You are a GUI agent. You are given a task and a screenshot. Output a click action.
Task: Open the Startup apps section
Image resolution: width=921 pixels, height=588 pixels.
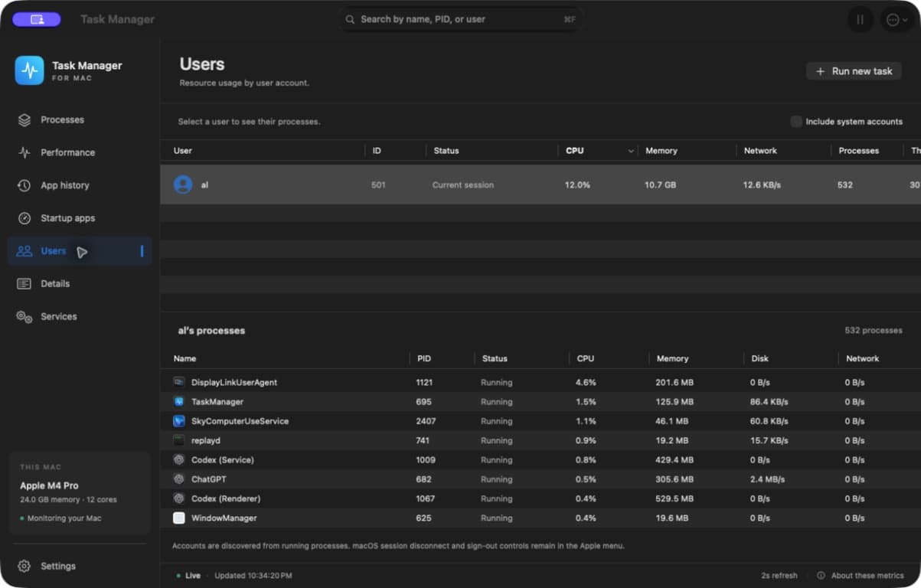click(80, 218)
